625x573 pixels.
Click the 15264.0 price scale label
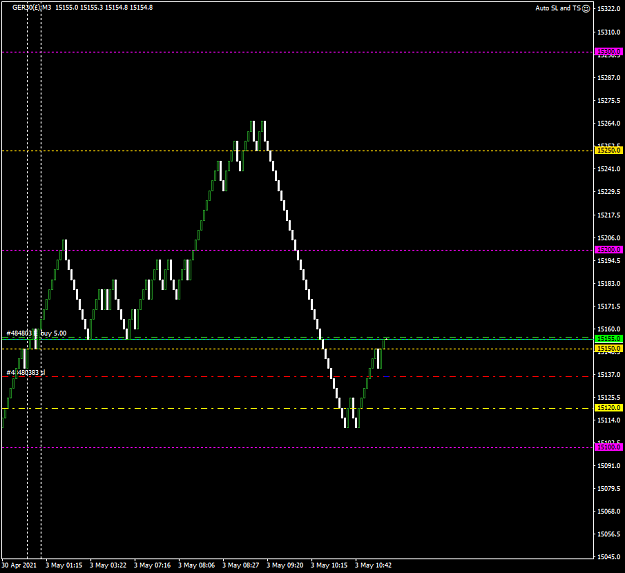click(x=609, y=124)
